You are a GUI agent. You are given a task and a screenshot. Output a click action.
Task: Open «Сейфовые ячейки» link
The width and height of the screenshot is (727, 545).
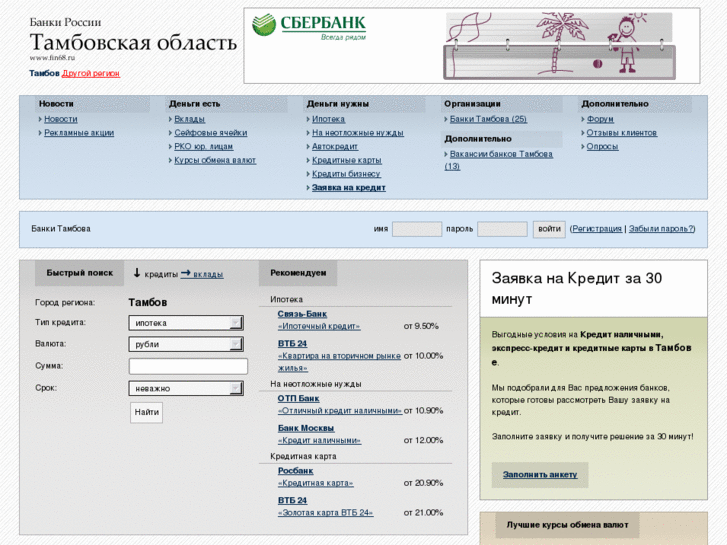210,133
